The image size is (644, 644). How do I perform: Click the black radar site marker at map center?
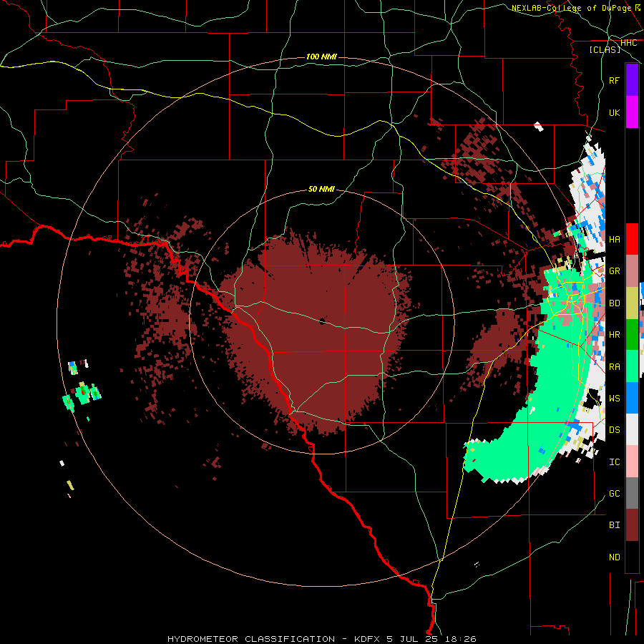coord(323,321)
